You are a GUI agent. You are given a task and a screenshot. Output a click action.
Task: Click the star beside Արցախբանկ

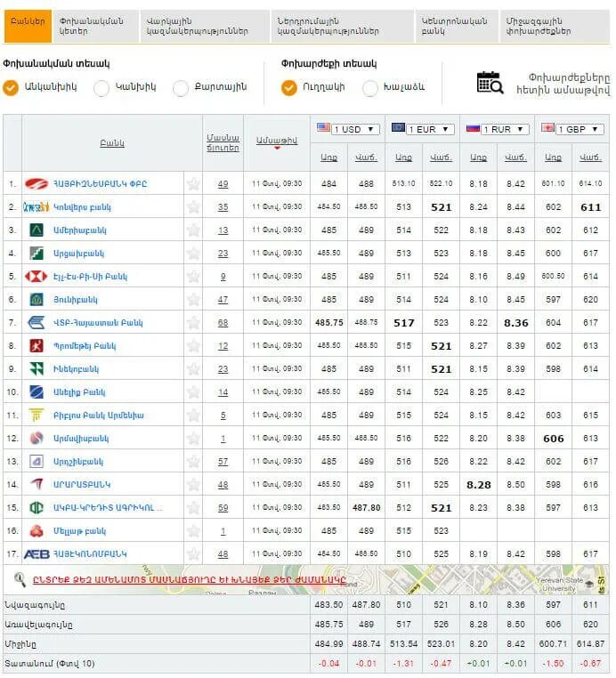pyautogui.click(x=193, y=254)
